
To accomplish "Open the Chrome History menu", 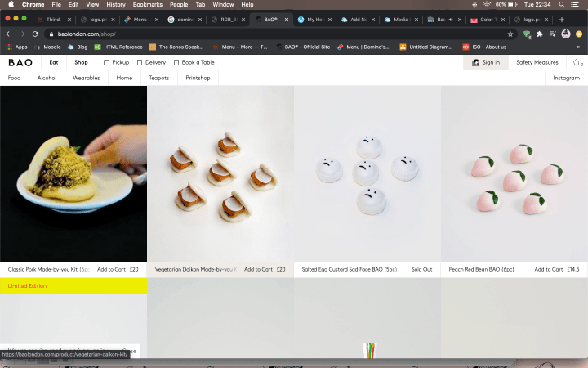I will click(116, 4).
